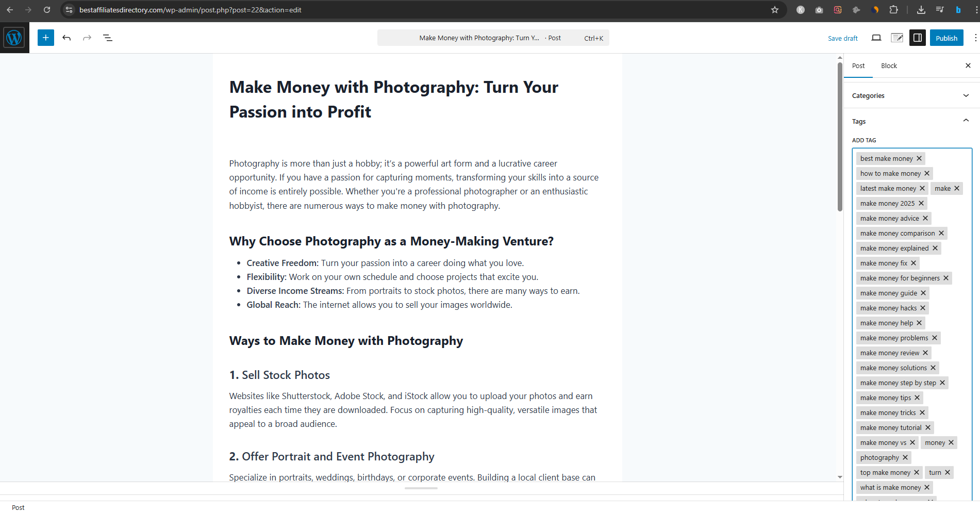Select the Post tab
Image resolution: width=980 pixels, height=513 pixels.
(x=858, y=65)
